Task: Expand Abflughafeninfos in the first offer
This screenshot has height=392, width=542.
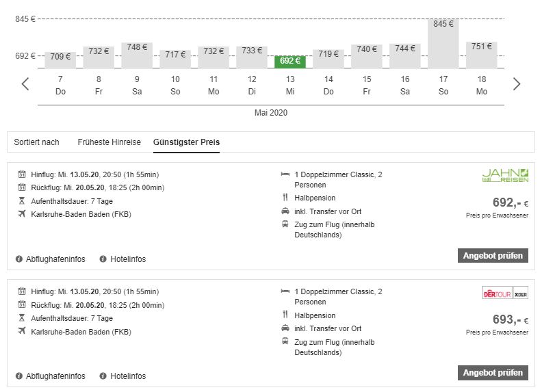Action: pyautogui.click(x=55, y=259)
